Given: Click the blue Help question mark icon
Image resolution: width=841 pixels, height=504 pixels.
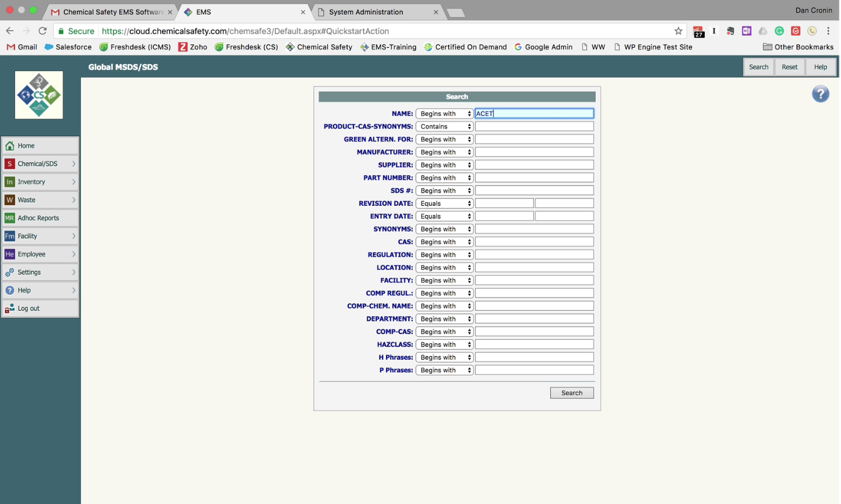Looking at the screenshot, I should tap(820, 94).
